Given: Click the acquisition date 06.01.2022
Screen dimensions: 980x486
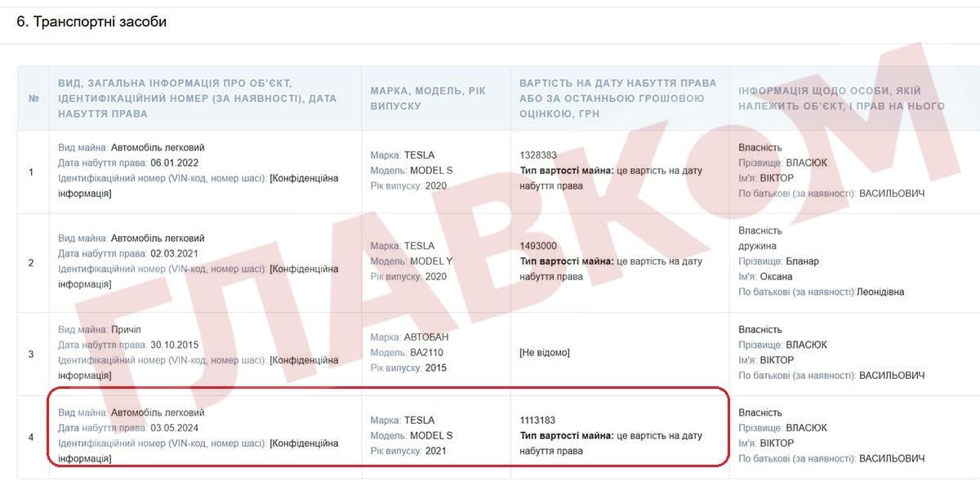Looking at the screenshot, I should (174, 163).
